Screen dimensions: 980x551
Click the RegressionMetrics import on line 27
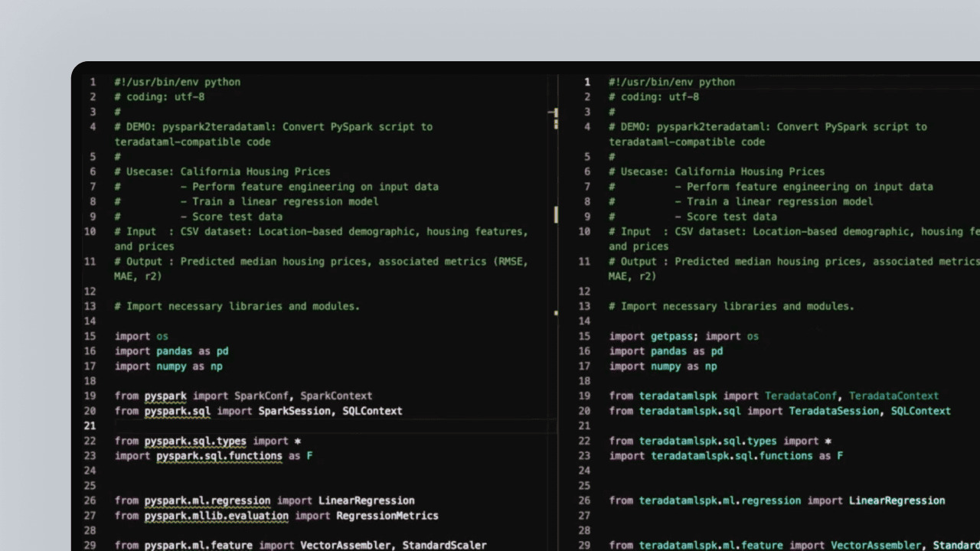tap(386, 516)
